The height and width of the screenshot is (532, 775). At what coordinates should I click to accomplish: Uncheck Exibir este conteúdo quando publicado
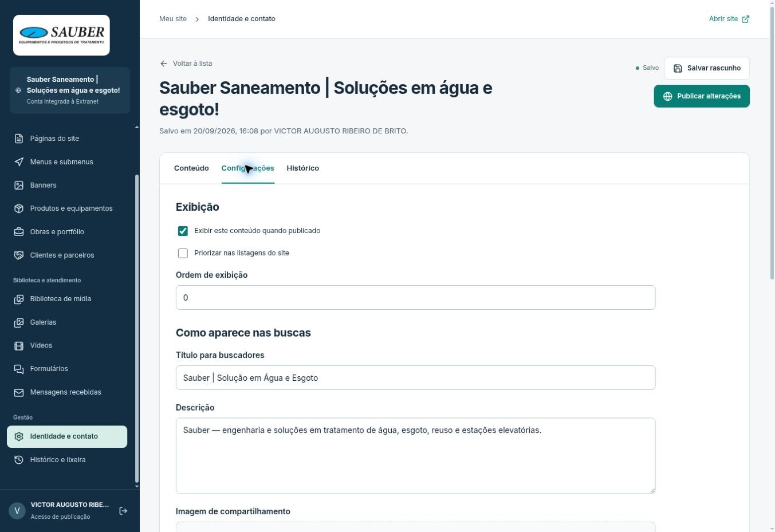pyautogui.click(x=183, y=231)
